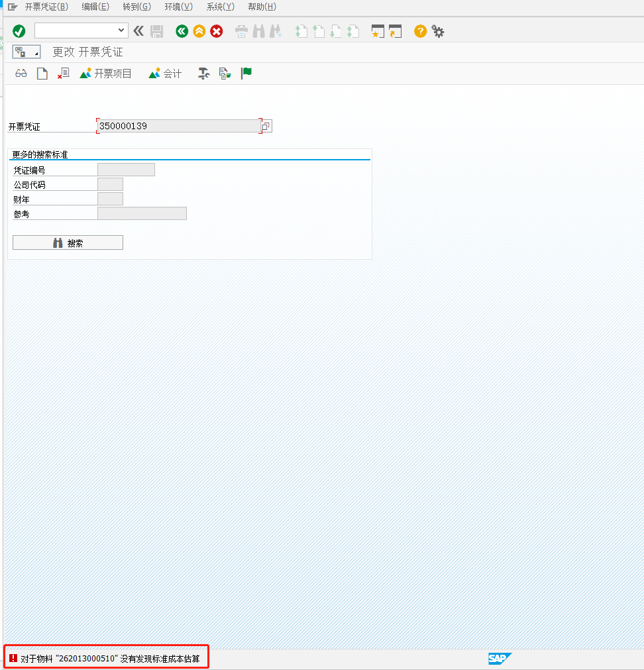Click the Print icon
This screenshot has width=644, height=670.
[241, 31]
